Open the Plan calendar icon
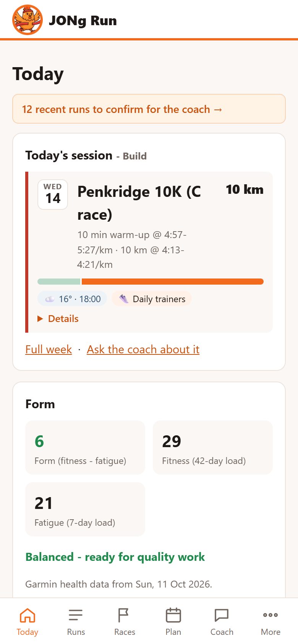 (173, 615)
